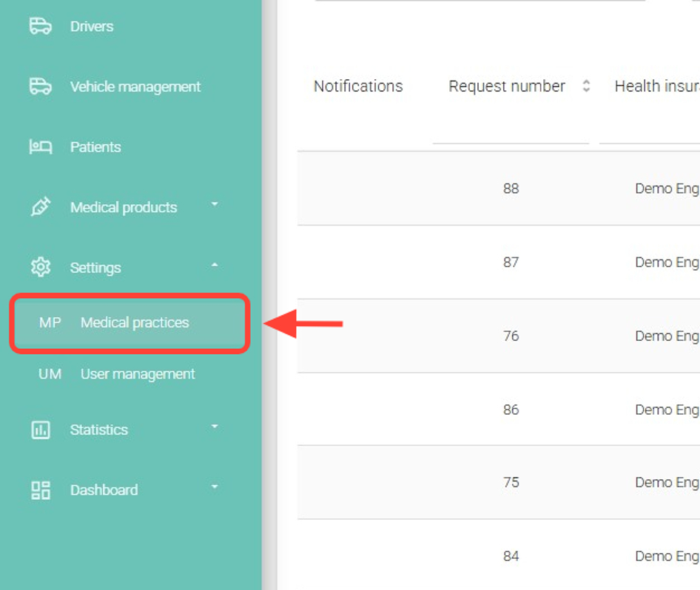Expand the Dashboard submenu arrow
Image resolution: width=700 pixels, height=590 pixels.
[x=215, y=486]
